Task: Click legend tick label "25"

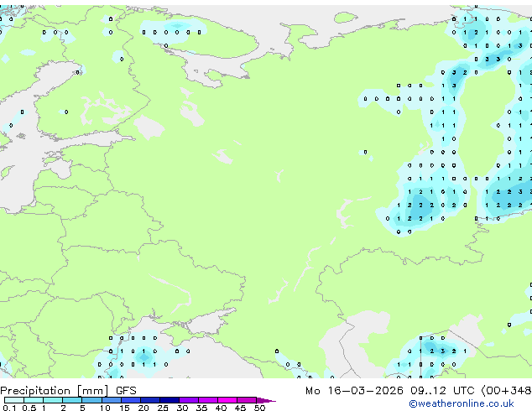Action: point(163,408)
